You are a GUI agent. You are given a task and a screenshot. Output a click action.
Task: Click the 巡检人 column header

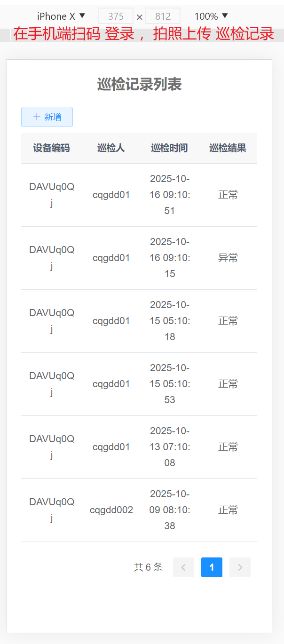pyautogui.click(x=111, y=148)
